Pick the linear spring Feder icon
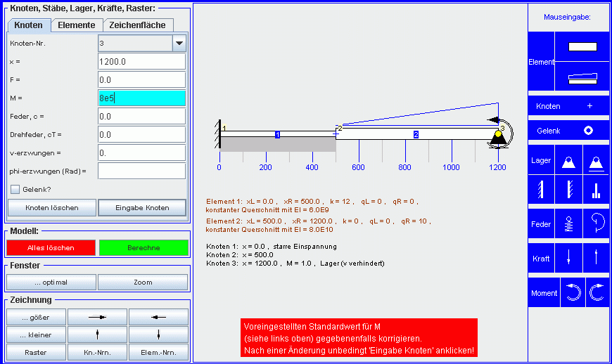612x364 pixels. coord(568,224)
